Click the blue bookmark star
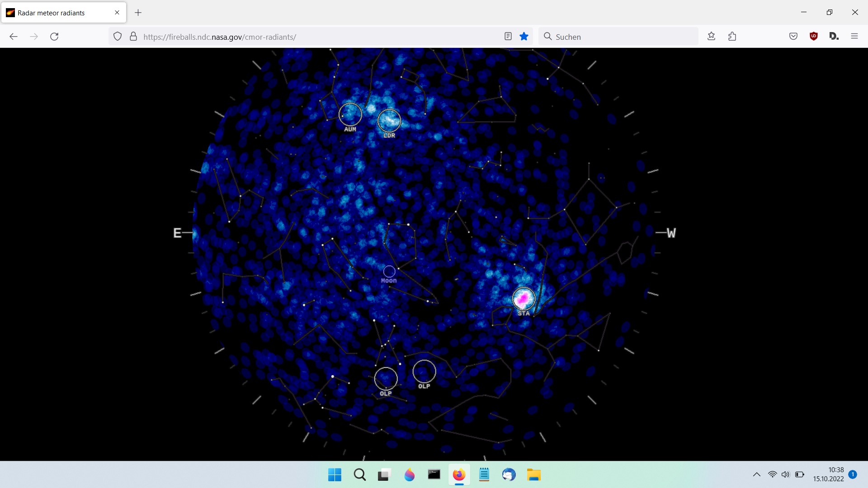Viewport: 868px width, 488px height. point(524,37)
